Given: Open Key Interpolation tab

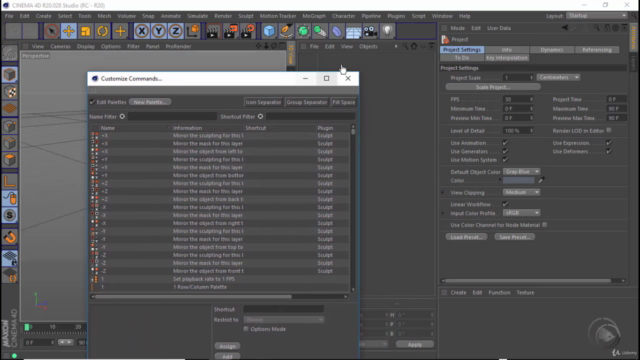Looking at the screenshot, I should pyautogui.click(x=507, y=58).
